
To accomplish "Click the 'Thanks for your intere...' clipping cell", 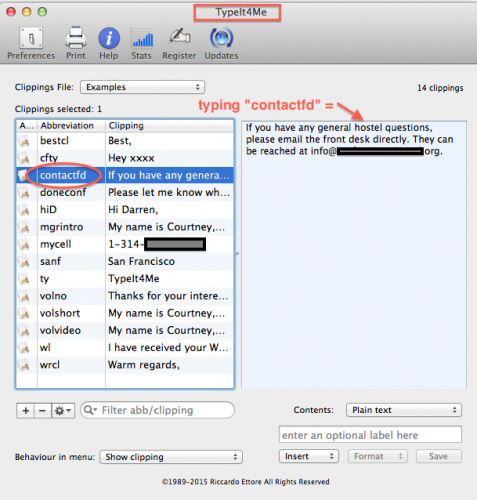I will point(168,296).
